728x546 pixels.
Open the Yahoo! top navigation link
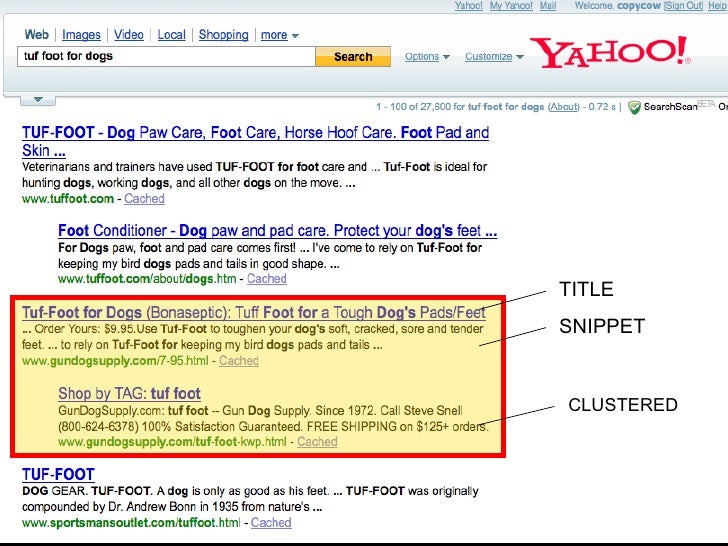point(468,6)
